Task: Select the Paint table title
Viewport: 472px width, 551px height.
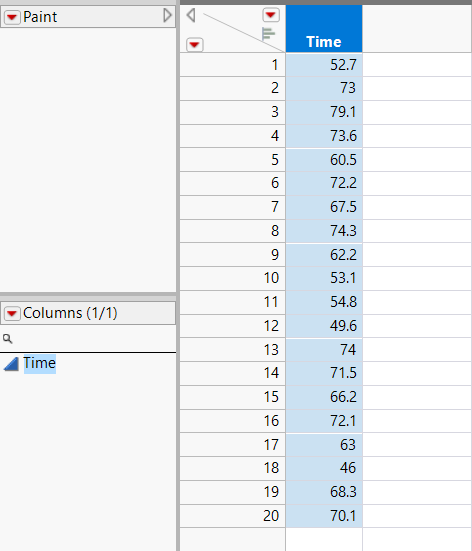Action: [40, 17]
